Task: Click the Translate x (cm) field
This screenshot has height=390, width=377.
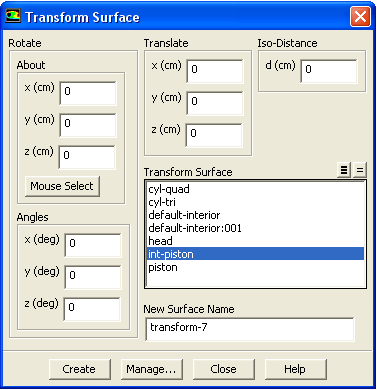Action: click(215, 71)
